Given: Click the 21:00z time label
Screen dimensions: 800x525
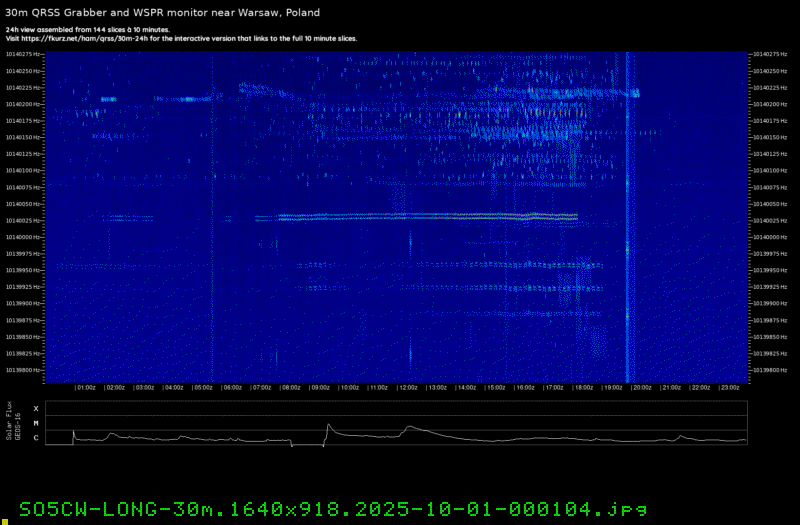Looking at the screenshot, I should (x=671, y=388).
